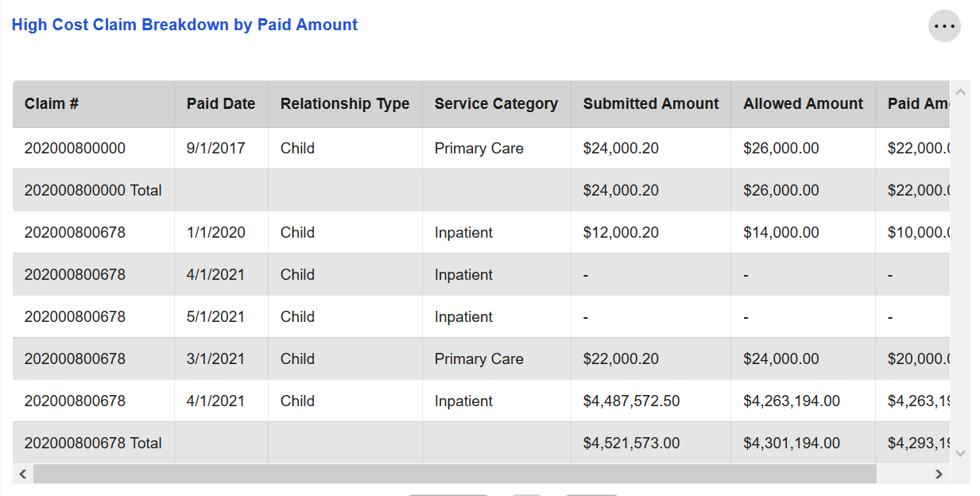Screen dimensions: 980x496
Task: Click the Service Category column header
Action: [x=496, y=104]
